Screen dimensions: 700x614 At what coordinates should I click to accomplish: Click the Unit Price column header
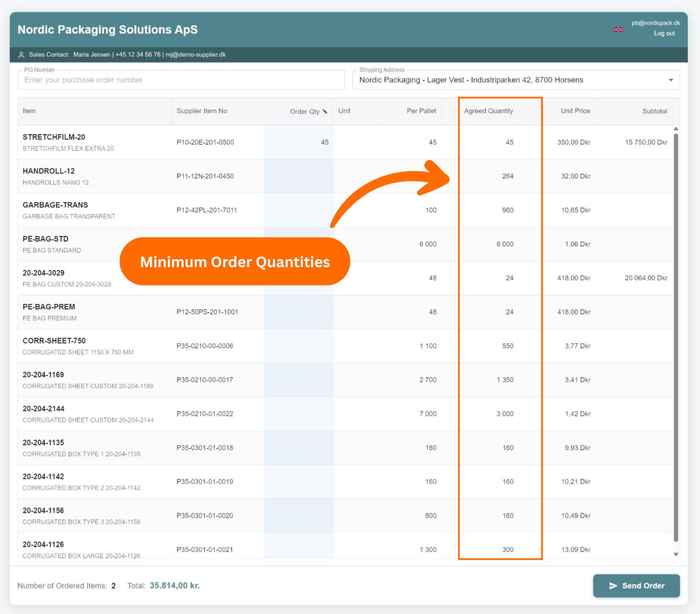[x=575, y=111]
